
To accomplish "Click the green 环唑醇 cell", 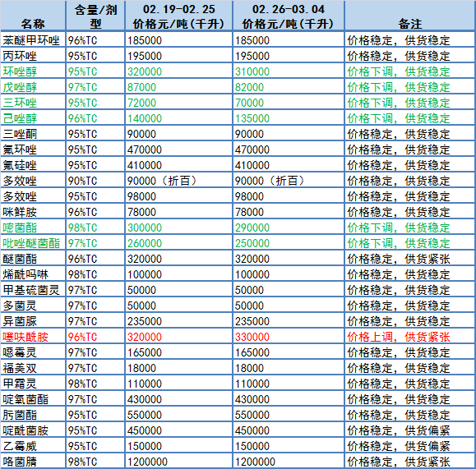I will pos(33,71).
